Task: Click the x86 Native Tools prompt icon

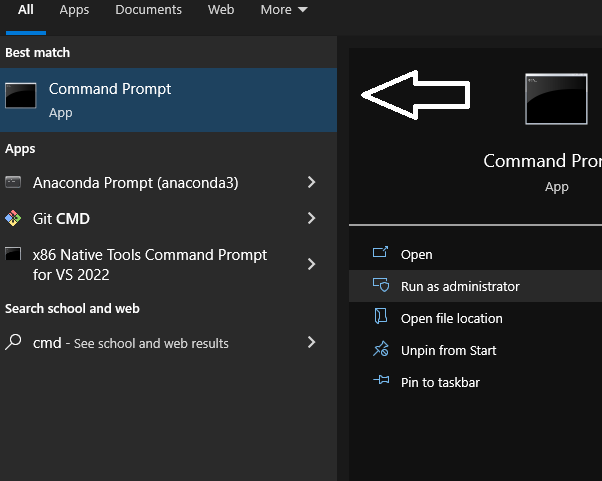Action: [13, 254]
